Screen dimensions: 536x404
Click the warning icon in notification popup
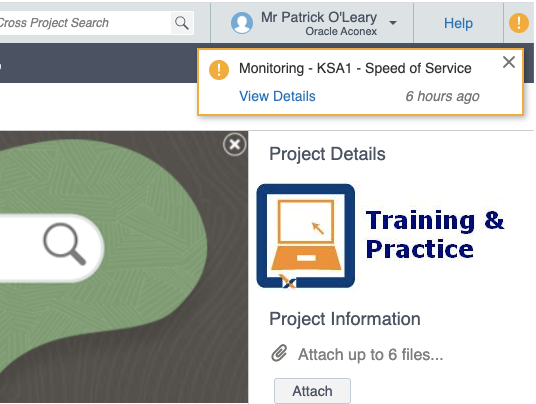(219, 70)
